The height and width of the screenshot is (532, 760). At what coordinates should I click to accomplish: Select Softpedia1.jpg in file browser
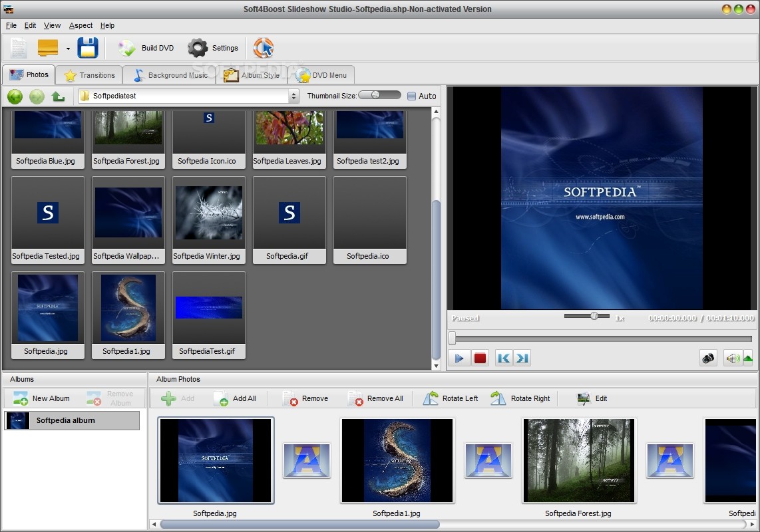pyautogui.click(x=128, y=315)
